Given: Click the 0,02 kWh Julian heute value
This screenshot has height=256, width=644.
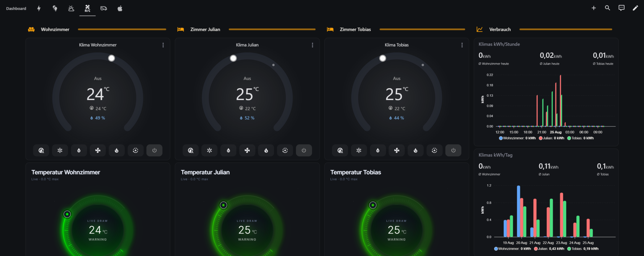Looking at the screenshot, I should pos(551,55).
